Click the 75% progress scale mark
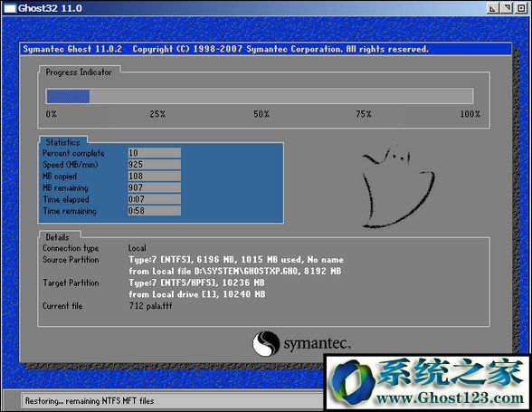532x412 pixels. (364, 114)
